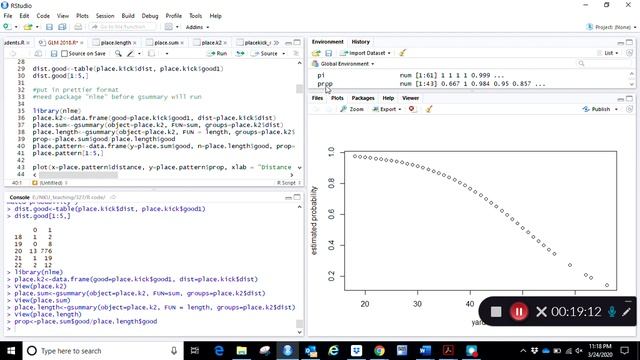Viewport: 640px width, 360px height.
Task: Open the File menu
Action: point(8,16)
